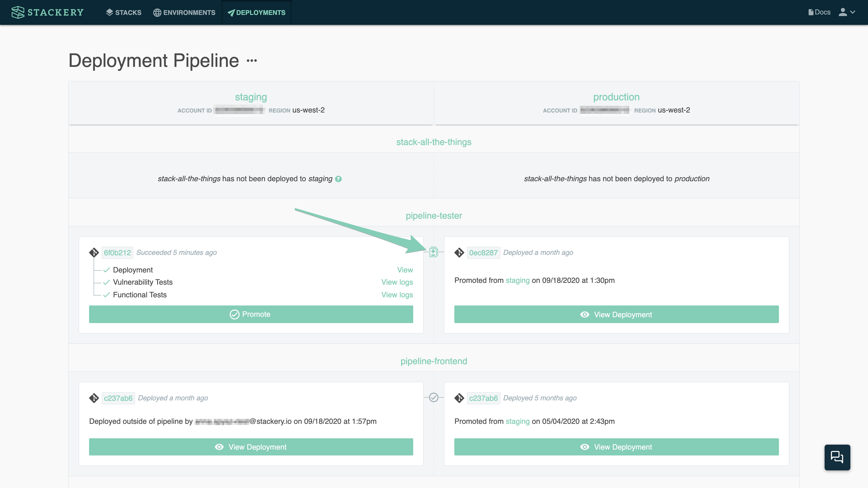868x488 pixels.
Task: View logs for Functional Tests
Action: (397, 295)
